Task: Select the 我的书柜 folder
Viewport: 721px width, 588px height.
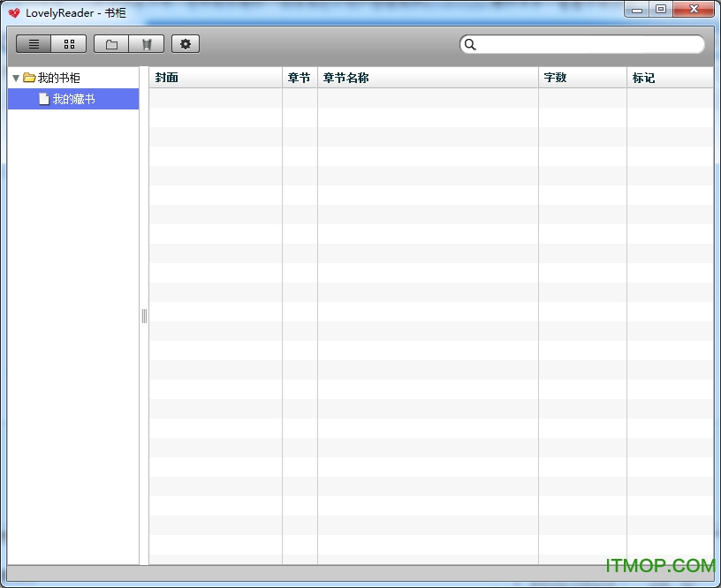Action: point(58,78)
